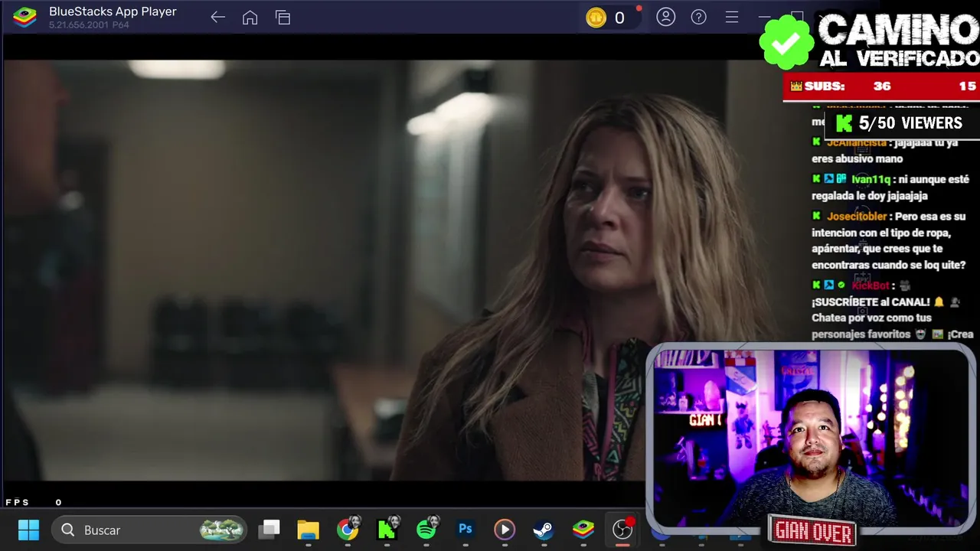Image resolution: width=980 pixels, height=551 pixels.
Task: Open File Explorer from taskbar
Action: tap(308, 530)
